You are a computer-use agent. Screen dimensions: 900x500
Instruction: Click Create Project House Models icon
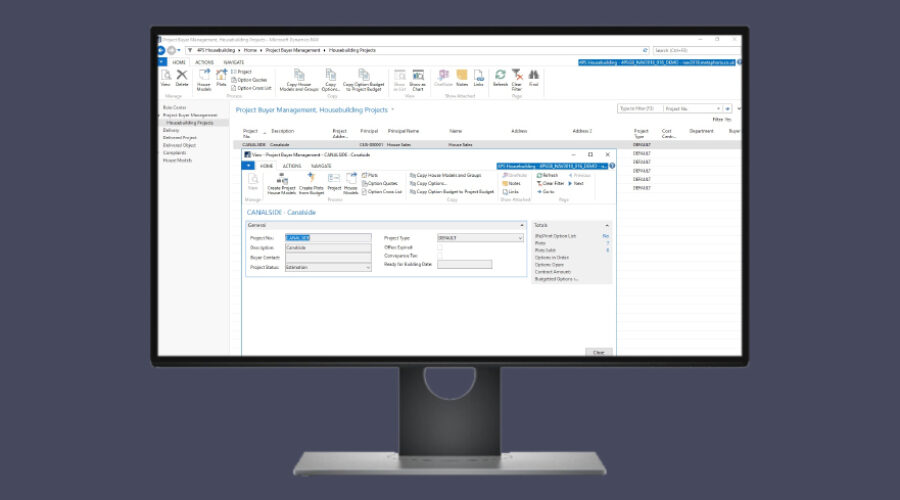(x=281, y=181)
